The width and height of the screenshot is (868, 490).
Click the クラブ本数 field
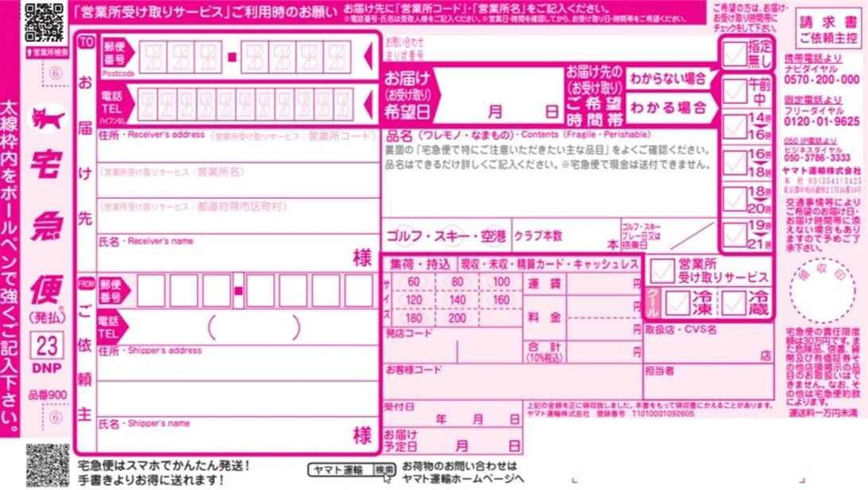click(566, 236)
